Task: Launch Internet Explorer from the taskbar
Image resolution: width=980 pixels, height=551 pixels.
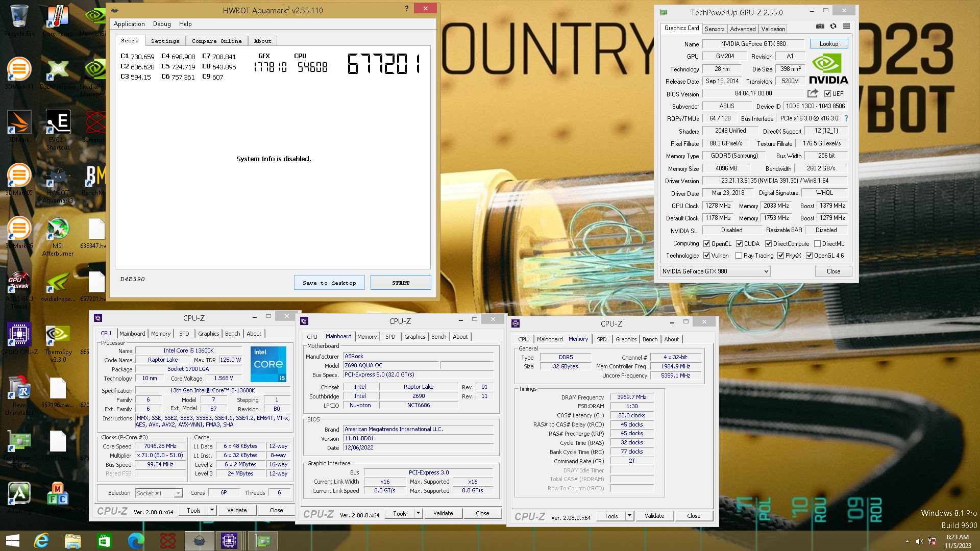Action: (41, 541)
